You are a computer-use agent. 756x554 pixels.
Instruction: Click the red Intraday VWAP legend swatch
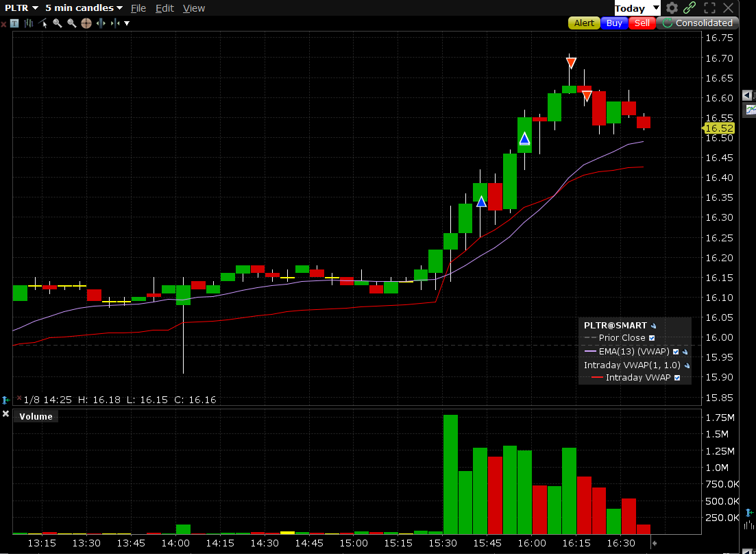click(597, 378)
